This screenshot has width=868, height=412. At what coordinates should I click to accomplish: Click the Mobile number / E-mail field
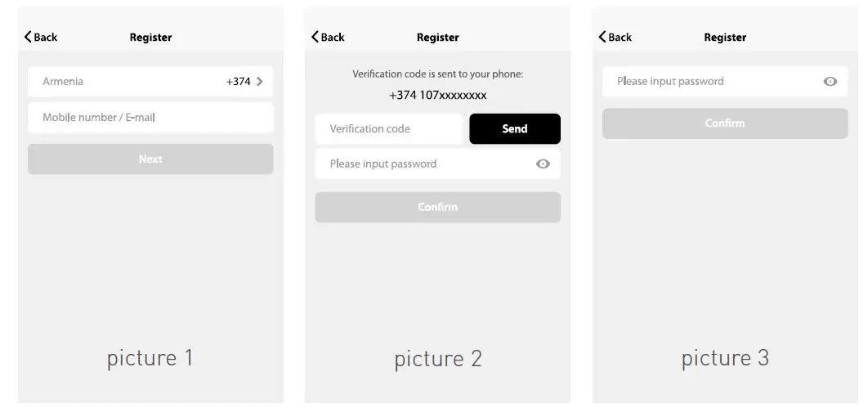point(150,118)
